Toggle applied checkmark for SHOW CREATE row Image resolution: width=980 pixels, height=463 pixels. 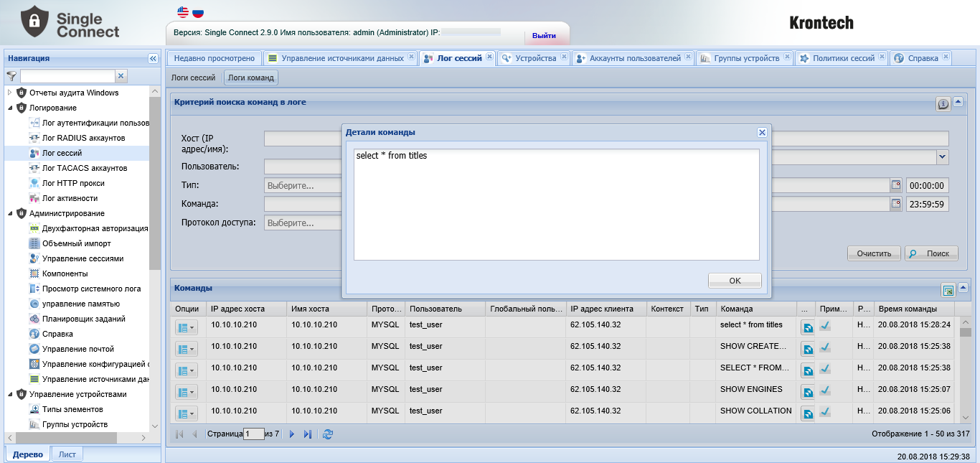825,347
